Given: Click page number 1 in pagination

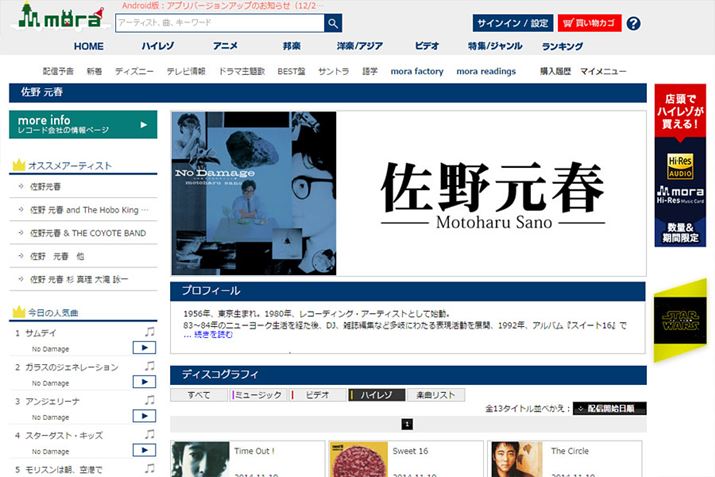Looking at the screenshot, I should click(x=407, y=424).
